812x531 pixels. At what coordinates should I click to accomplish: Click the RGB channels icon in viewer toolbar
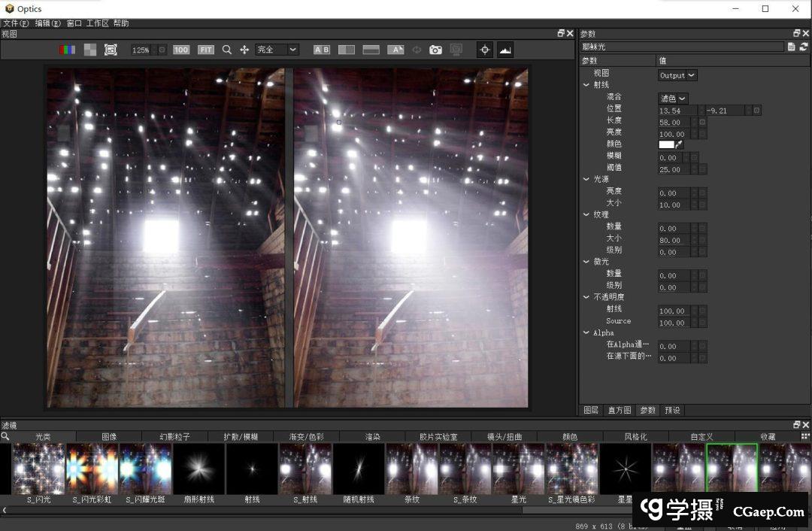point(67,50)
